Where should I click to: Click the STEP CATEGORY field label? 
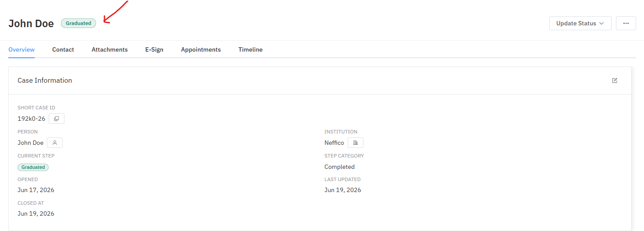pyautogui.click(x=344, y=156)
